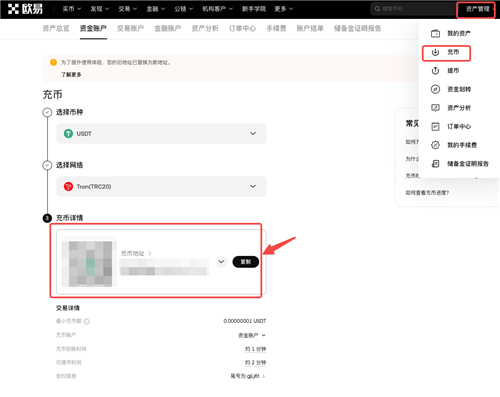The width and height of the screenshot is (500, 397).
Task: Open contract info 尾号为 gjLj6t link
Action: click(248, 376)
